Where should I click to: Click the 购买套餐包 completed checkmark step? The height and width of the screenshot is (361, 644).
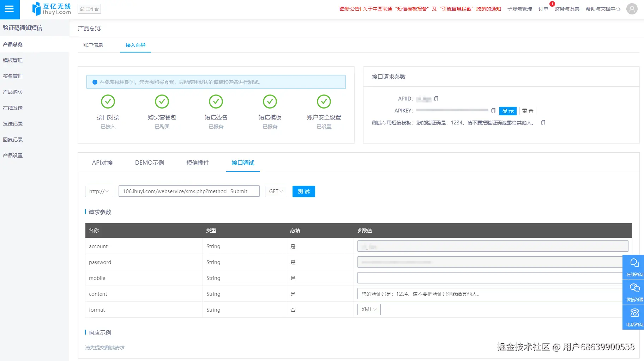[x=162, y=102]
